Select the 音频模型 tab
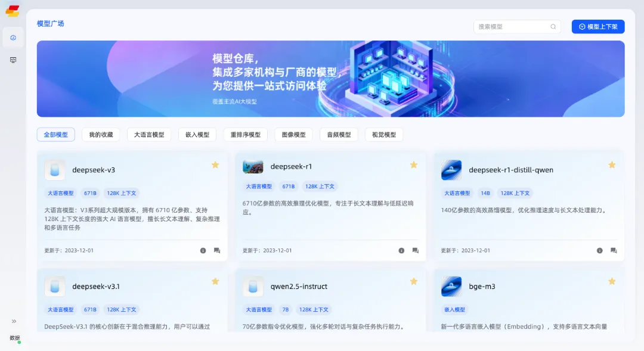 [x=339, y=135]
